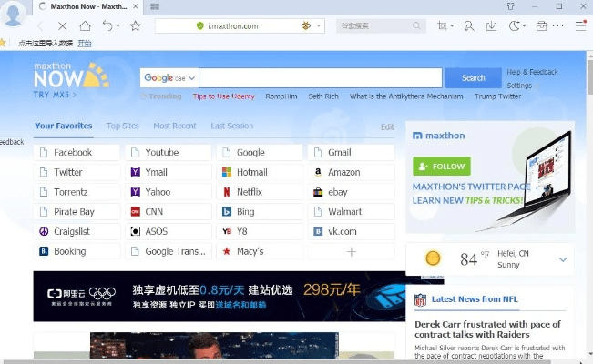Stop loading the page with the X button
The height and width of the screenshot is (364, 593).
(x=62, y=26)
